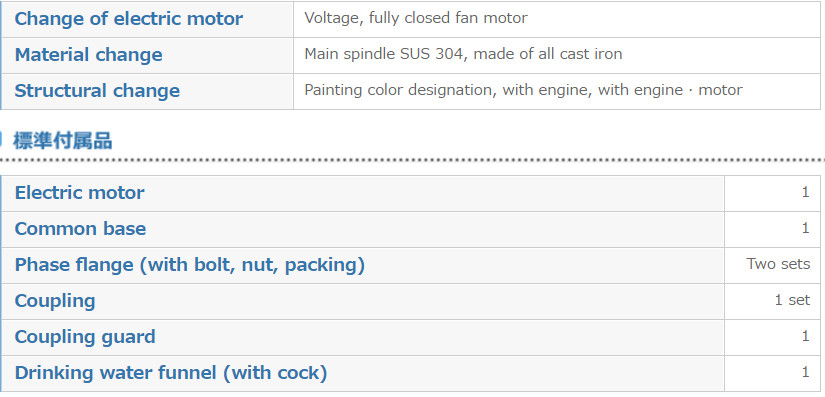The image size is (825, 397).
Task: Click the 'Coupling' accessory row label
Action: point(55,301)
